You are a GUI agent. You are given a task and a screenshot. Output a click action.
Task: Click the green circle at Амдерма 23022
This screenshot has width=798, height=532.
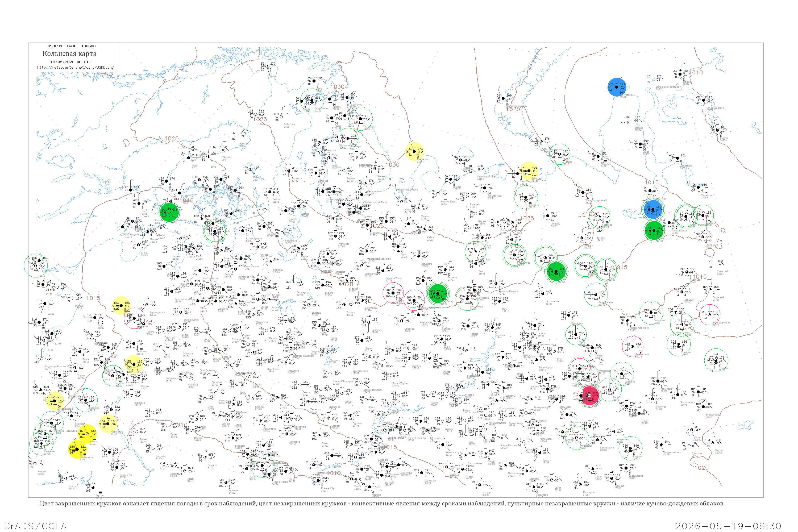tap(559, 154)
